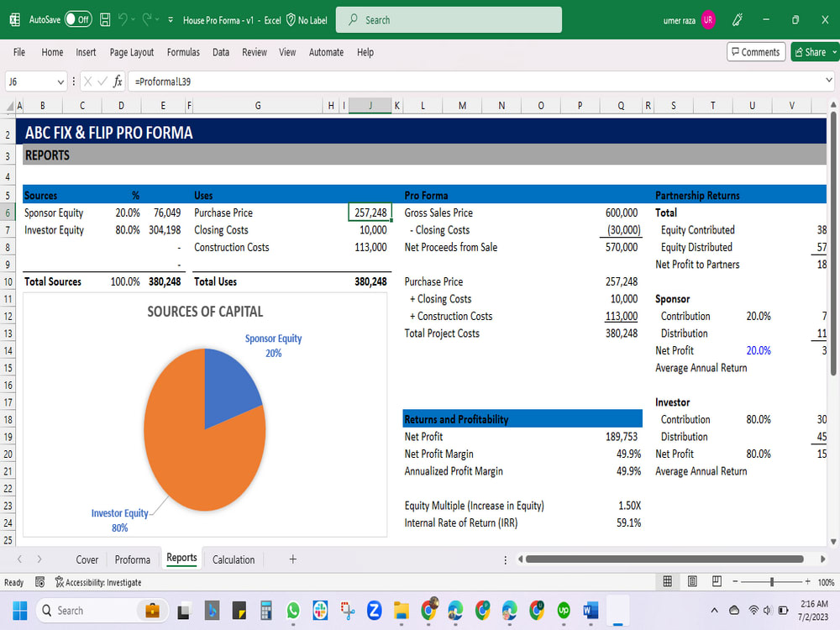The width and height of the screenshot is (840, 630).
Task: Click previous sheet navigation arrow
Action: pyautogui.click(x=20, y=559)
